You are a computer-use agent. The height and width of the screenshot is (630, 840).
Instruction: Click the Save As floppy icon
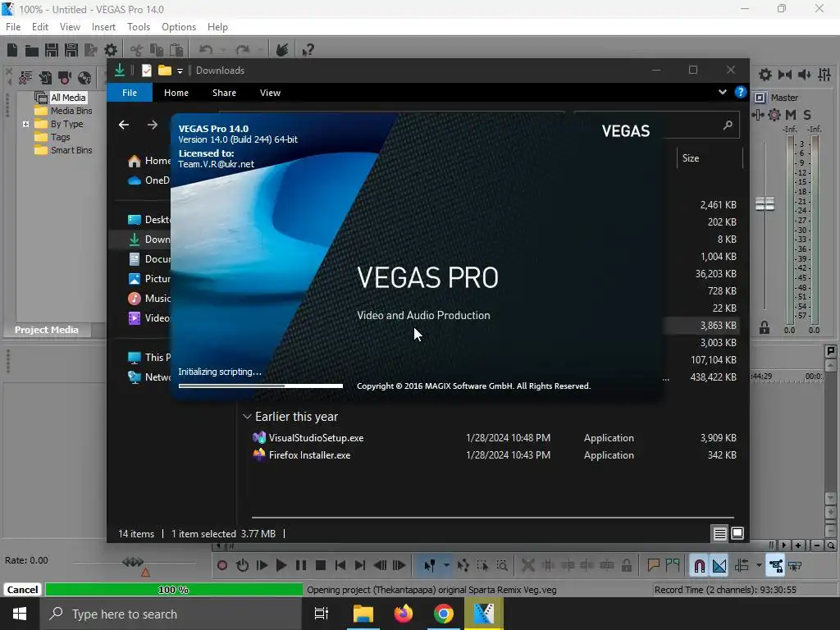71,50
